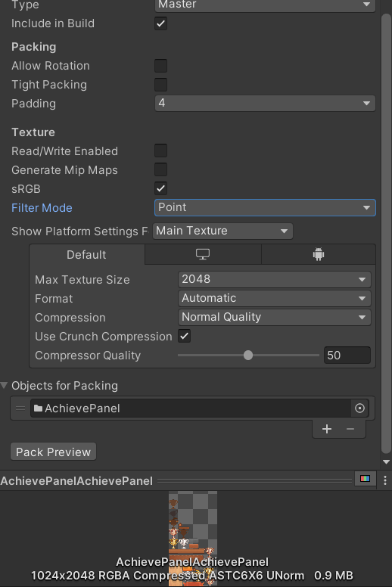Remove selected packing object with minus
Viewport: 392px width, 587px height.
tap(350, 429)
